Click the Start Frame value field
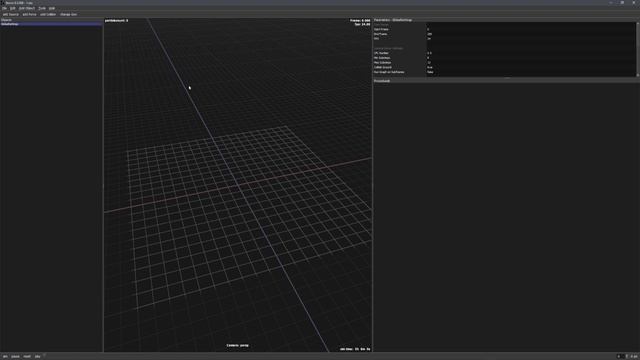Screen dimensions: 640x360 click(531, 29)
